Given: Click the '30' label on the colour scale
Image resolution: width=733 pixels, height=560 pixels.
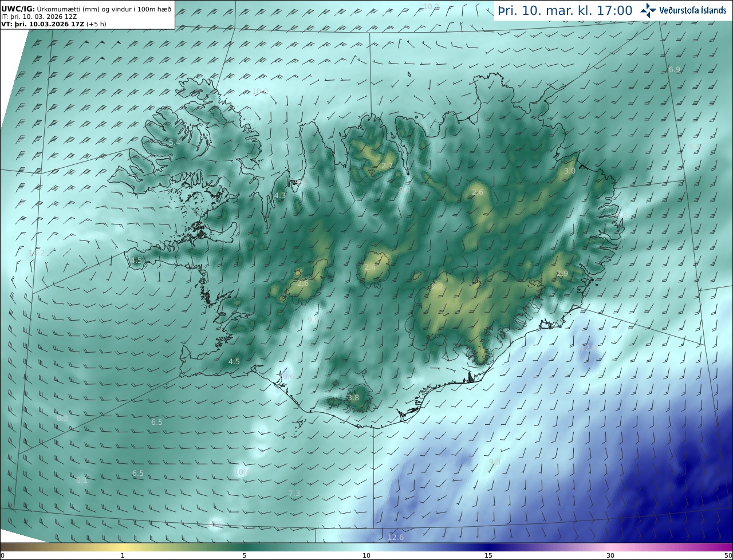Looking at the screenshot, I should point(610,555).
